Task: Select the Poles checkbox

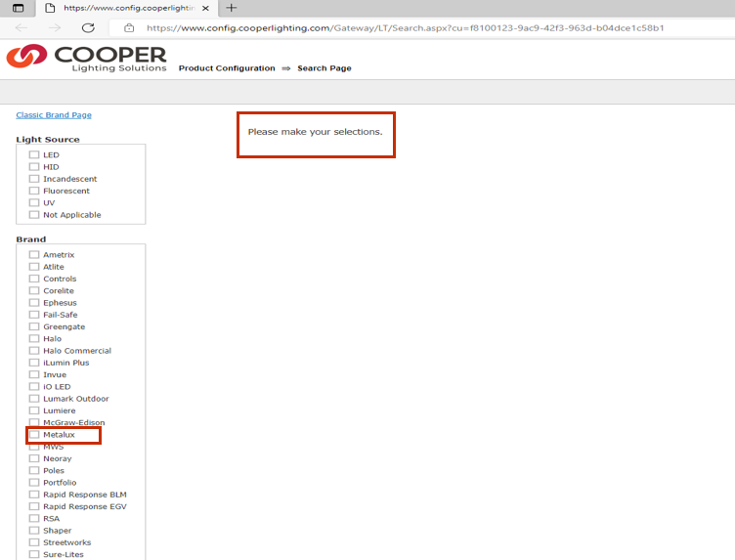Action: tap(34, 470)
